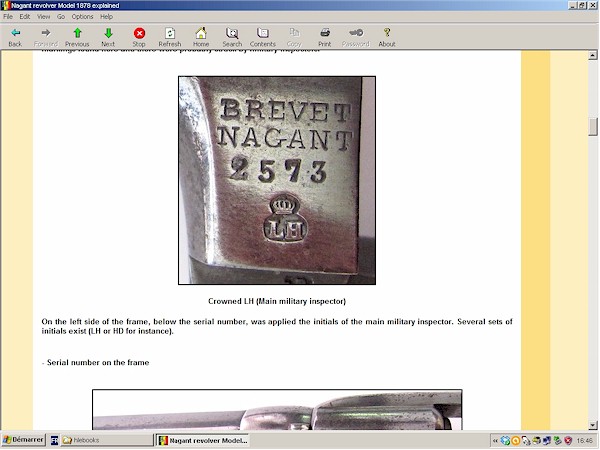
Task: Click the FR language indicator on the taskbar
Action: [x=54, y=440]
